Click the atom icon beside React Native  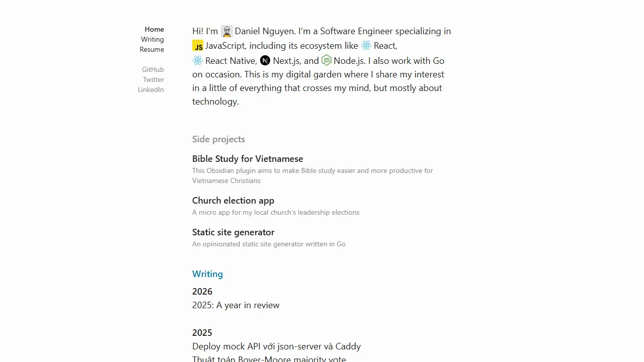click(x=198, y=60)
